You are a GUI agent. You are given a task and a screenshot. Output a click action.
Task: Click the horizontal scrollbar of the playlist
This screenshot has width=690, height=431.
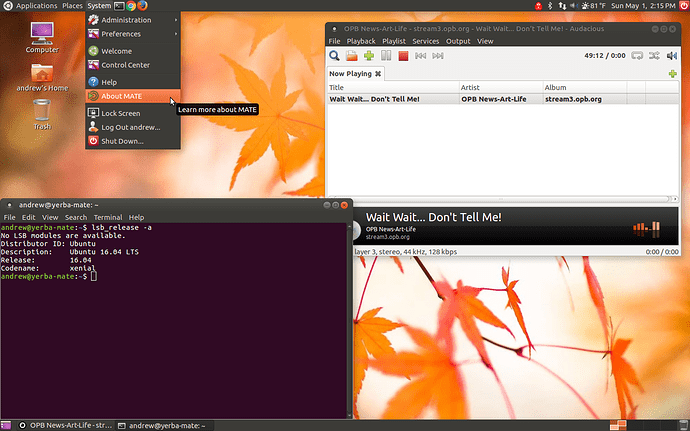[x=500, y=199]
